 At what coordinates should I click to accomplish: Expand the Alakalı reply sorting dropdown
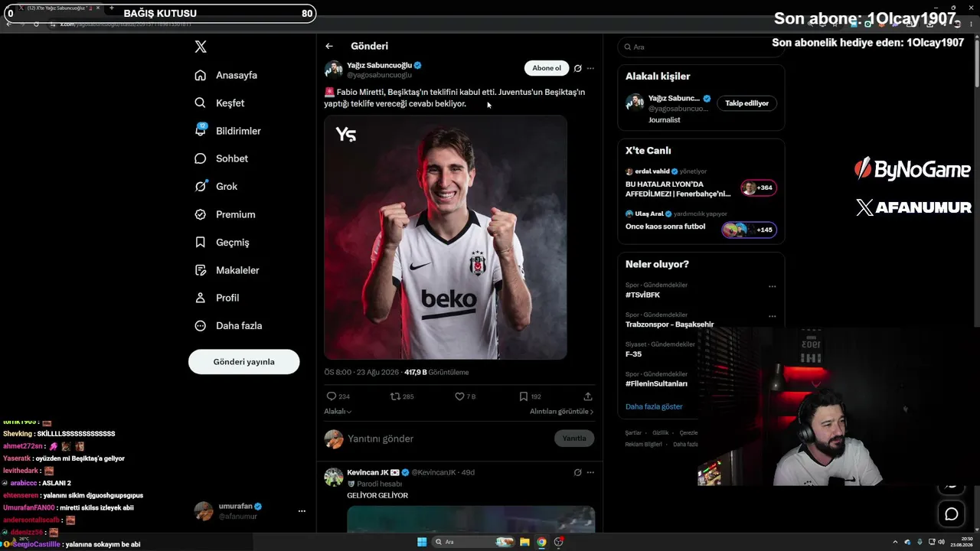338,412
